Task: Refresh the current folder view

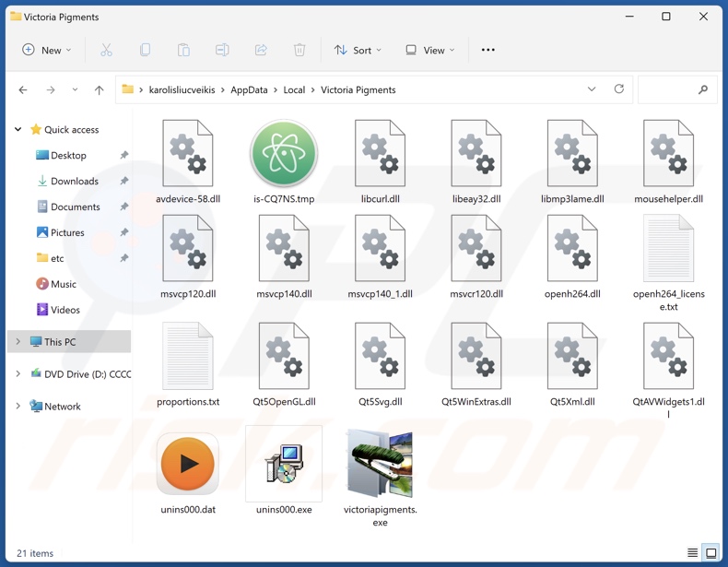Action: pos(619,89)
